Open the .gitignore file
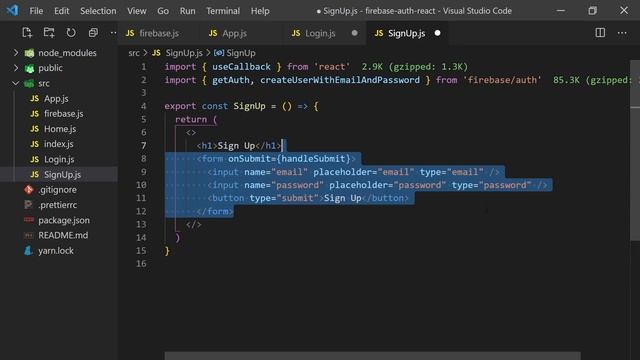The image size is (640, 360). tap(59, 189)
